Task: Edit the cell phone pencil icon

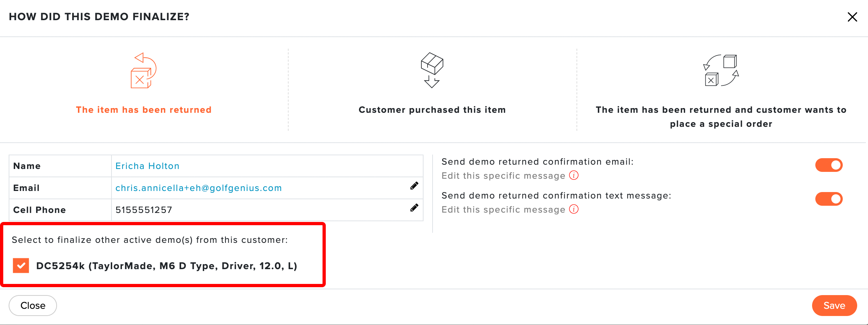Action: point(414,208)
